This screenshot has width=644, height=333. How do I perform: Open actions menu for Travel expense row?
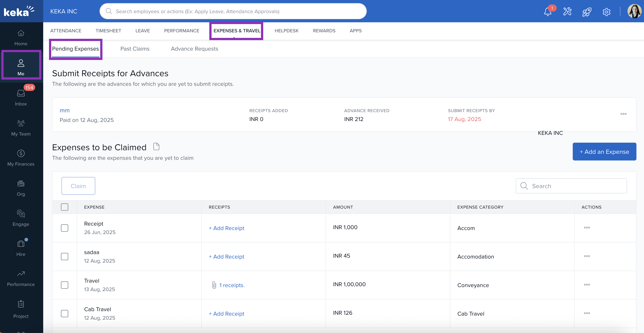click(587, 285)
